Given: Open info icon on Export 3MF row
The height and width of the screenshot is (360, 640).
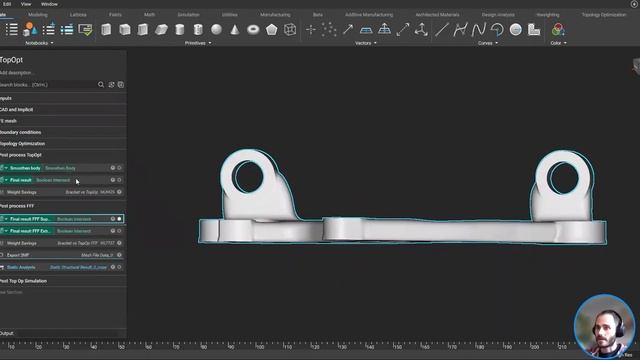Looking at the screenshot, I should pos(119,255).
